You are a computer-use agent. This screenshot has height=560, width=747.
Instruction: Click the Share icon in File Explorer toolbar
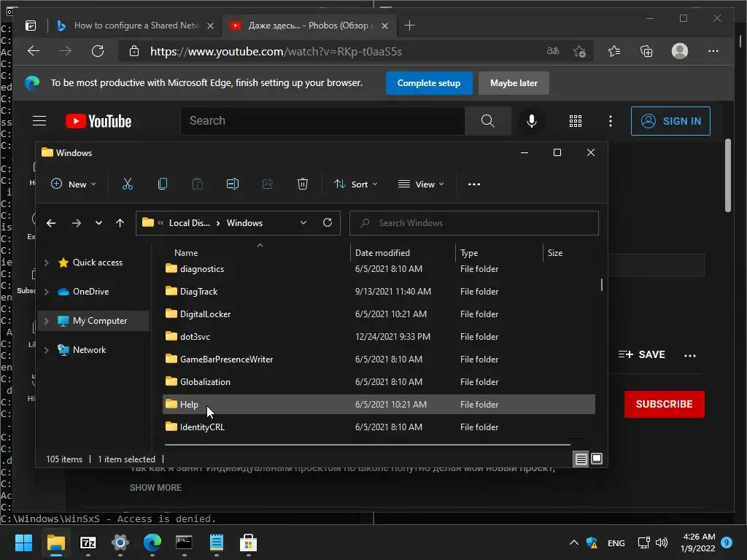[267, 184]
